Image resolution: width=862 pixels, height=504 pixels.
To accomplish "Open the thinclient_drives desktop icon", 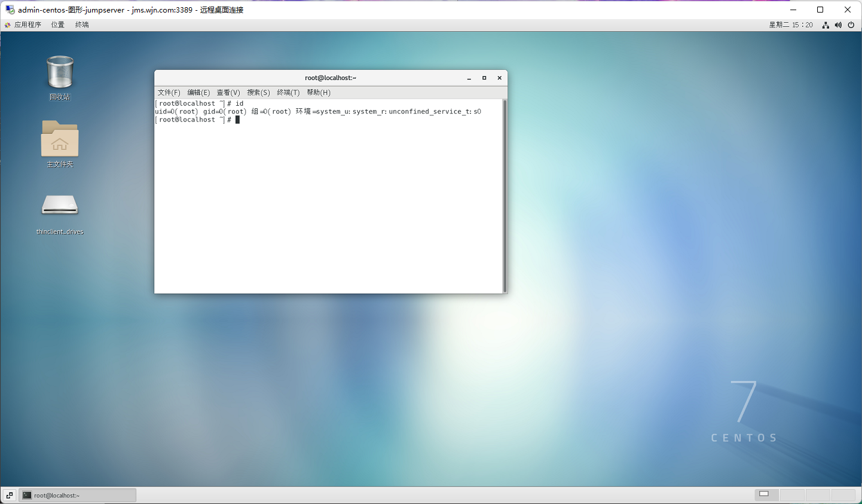I will tap(60, 206).
